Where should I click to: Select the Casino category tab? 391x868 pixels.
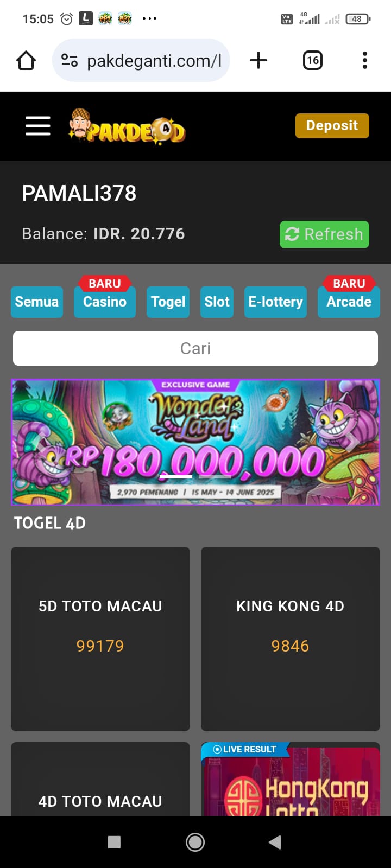[x=105, y=302]
